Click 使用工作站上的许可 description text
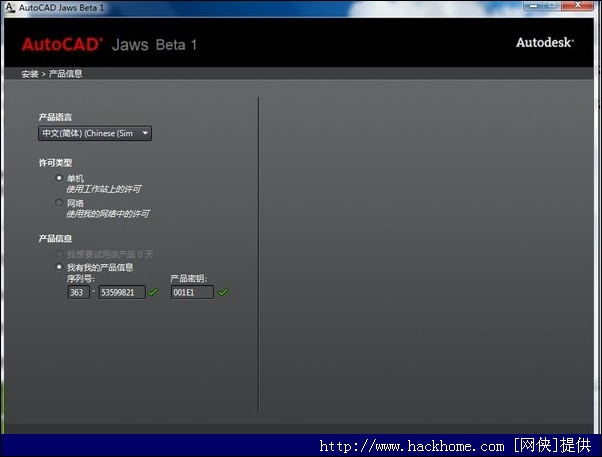Screen dimensions: 602x457 point(104,189)
